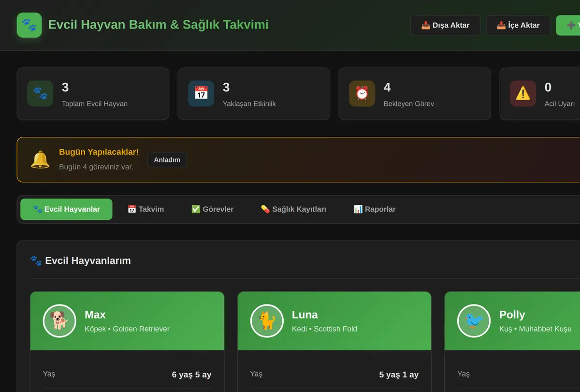The width and height of the screenshot is (580, 392).
Task: Click the Bugün Yapılacaklar! heading
Action: [x=99, y=152]
